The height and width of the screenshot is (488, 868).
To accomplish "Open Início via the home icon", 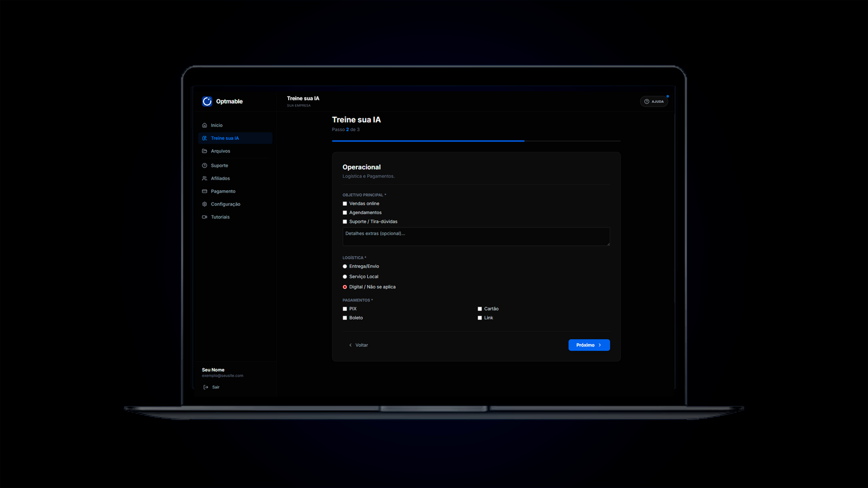I will pyautogui.click(x=205, y=125).
